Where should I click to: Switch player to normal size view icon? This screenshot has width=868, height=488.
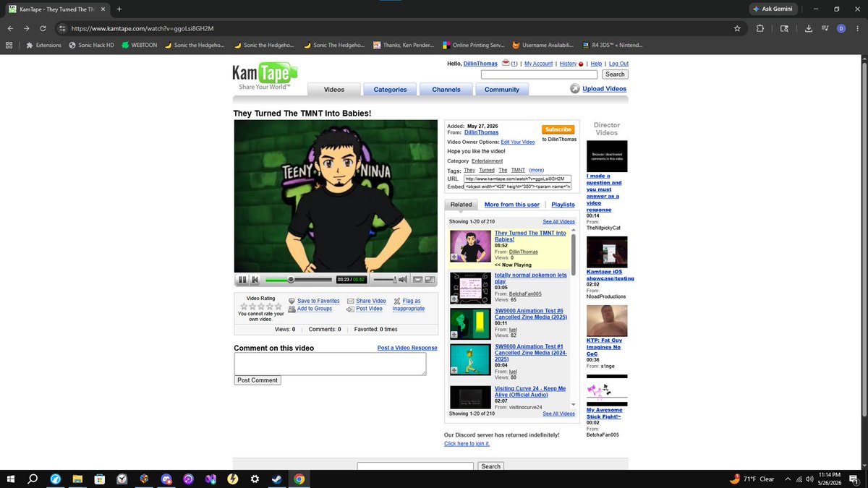click(x=418, y=280)
